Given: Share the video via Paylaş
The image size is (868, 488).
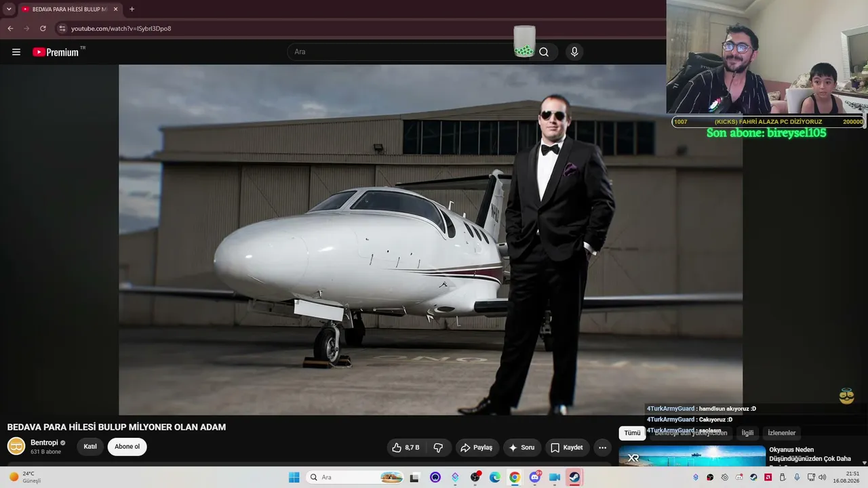Looking at the screenshot, I should (477, 447).
